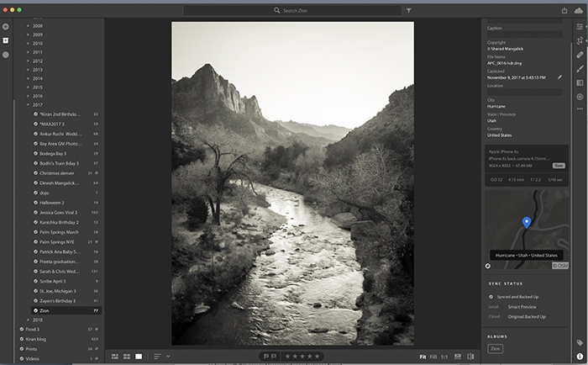Open the My Photos library icon

pyautogui.click(x=6, y=40)
